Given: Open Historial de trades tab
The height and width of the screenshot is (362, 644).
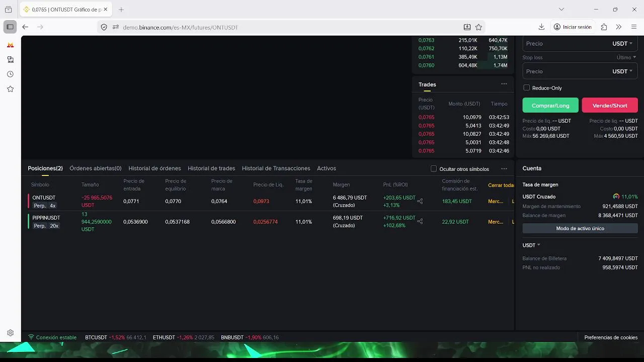Looking at the screenshot, I should (x=211, y=168).
